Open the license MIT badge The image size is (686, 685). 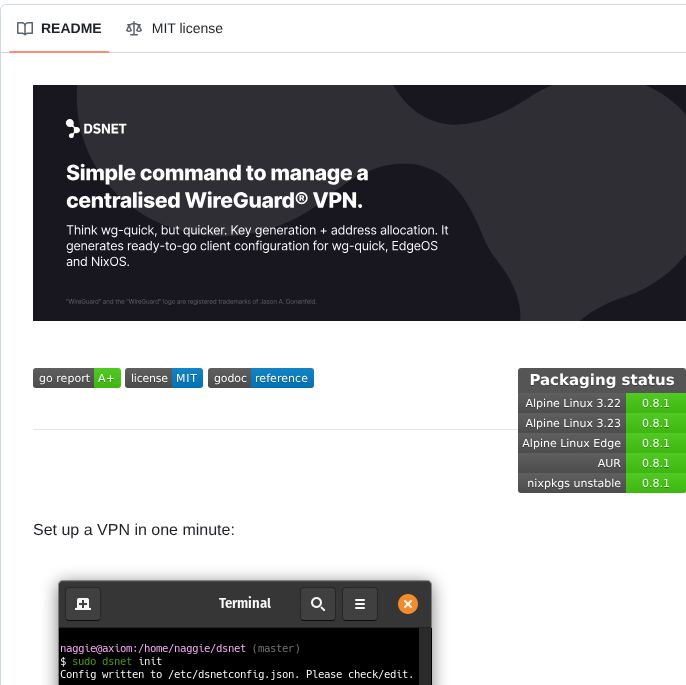click(x=164, y=378)
